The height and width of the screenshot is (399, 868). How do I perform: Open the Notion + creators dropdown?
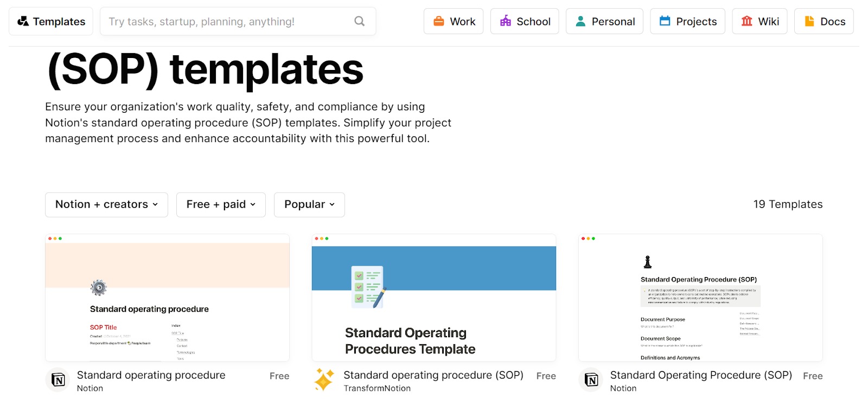click(106, 205)
